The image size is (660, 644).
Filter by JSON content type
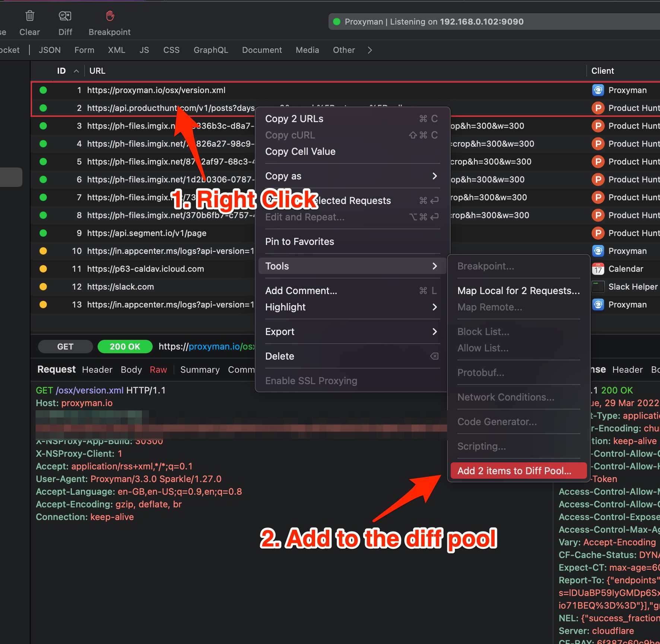(x=50, y=50)
